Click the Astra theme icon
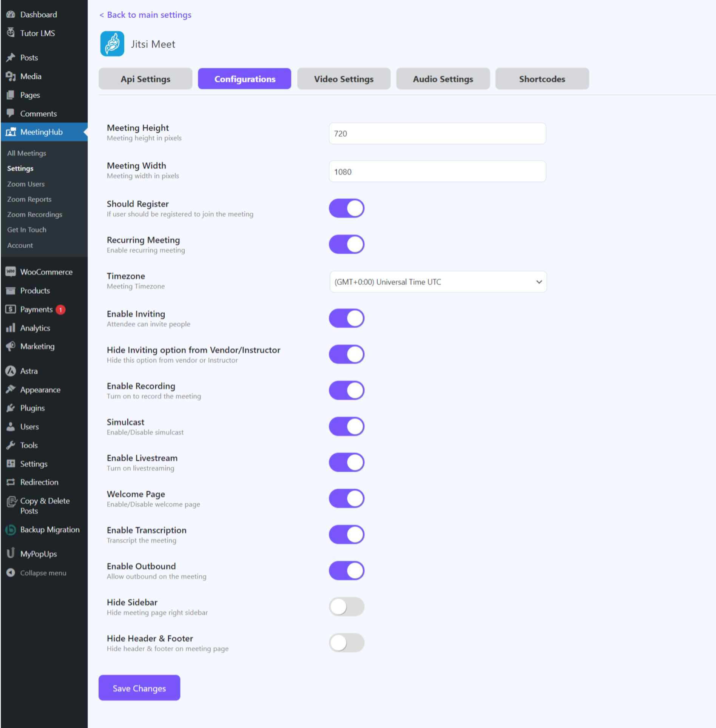The image size is (716, 728). click(11, 371)
